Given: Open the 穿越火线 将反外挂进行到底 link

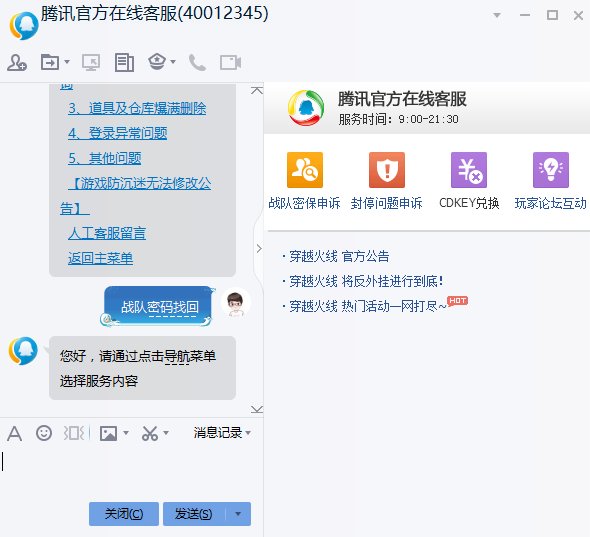Looking at the screenshot, I should (x=366, y=281).
